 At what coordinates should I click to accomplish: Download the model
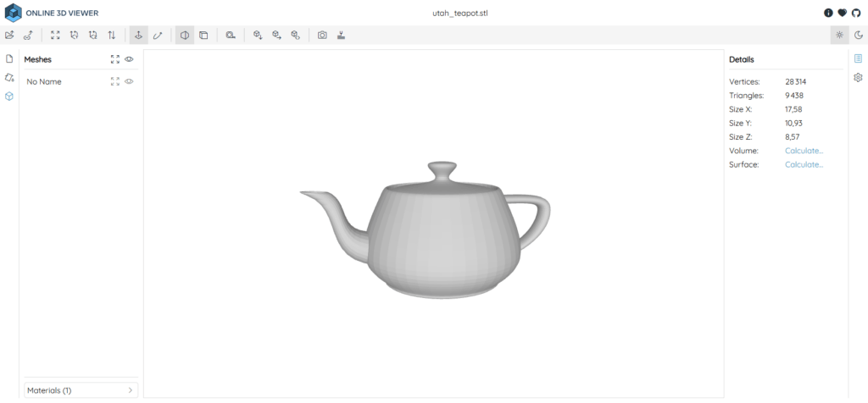click(258, 36)
